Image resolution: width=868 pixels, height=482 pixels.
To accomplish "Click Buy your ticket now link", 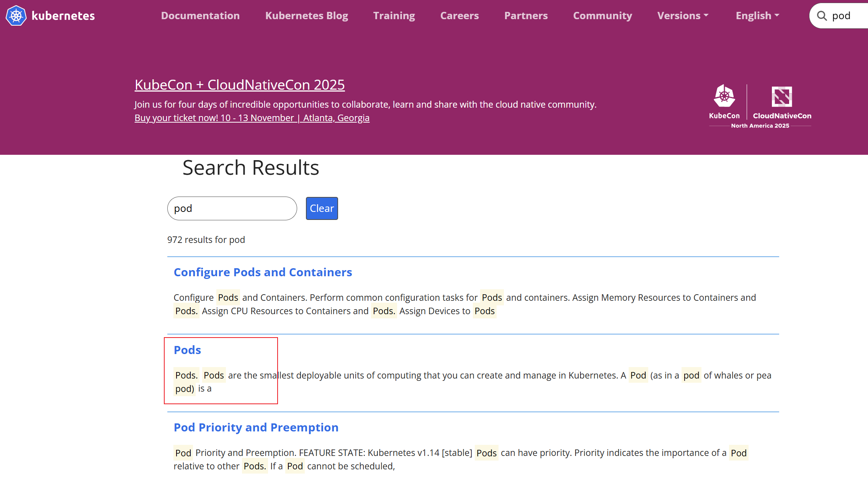I will tap(252, 118).
